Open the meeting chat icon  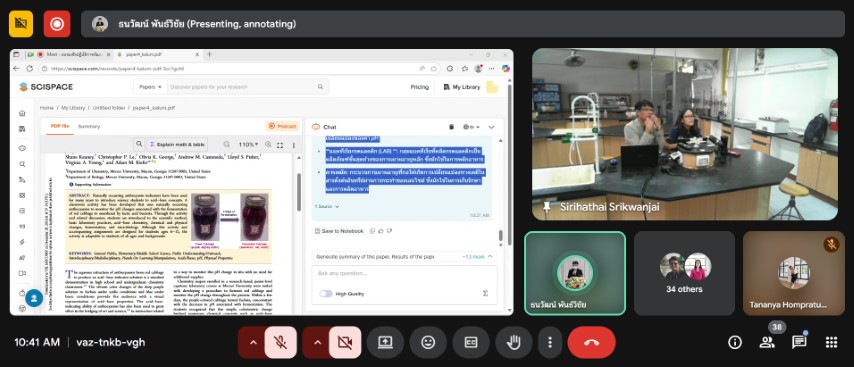[x=799, y=342]
